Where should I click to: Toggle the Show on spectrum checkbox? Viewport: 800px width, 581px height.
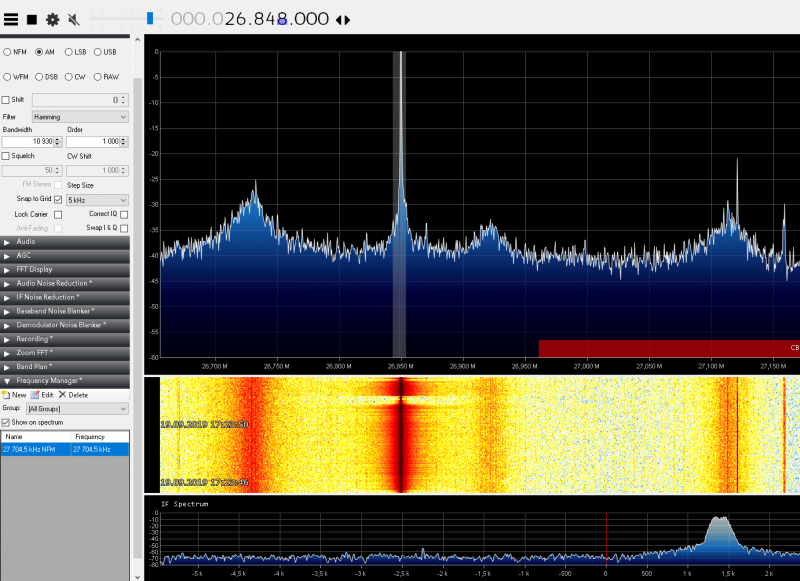6,422
